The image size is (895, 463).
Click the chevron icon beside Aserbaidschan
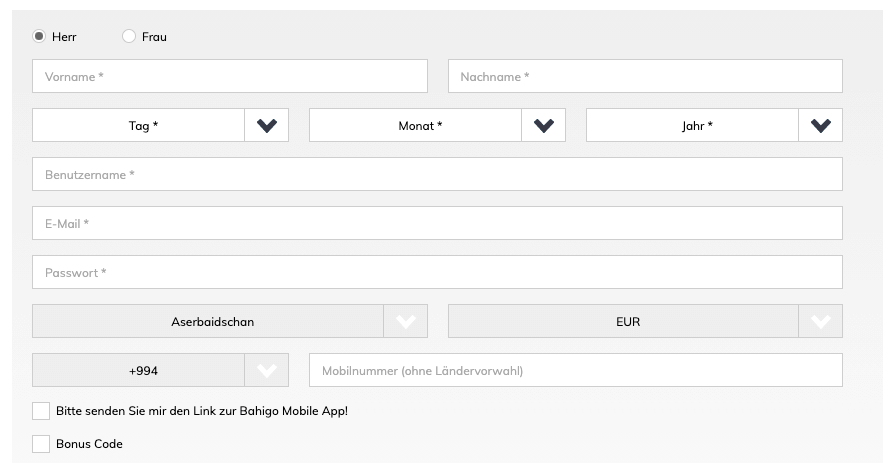(405, 322)
